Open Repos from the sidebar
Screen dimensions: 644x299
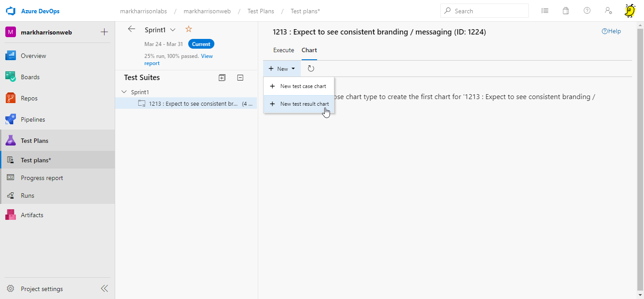pos(30,98)
